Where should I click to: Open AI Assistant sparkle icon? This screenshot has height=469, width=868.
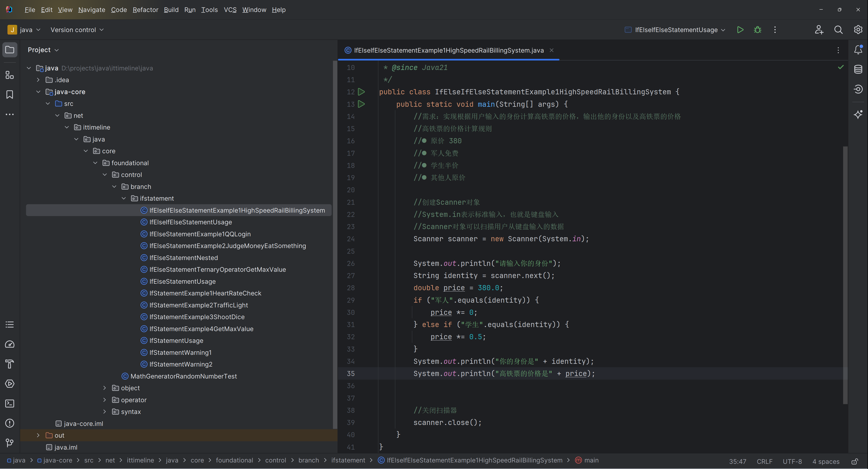tap(858, 114)
